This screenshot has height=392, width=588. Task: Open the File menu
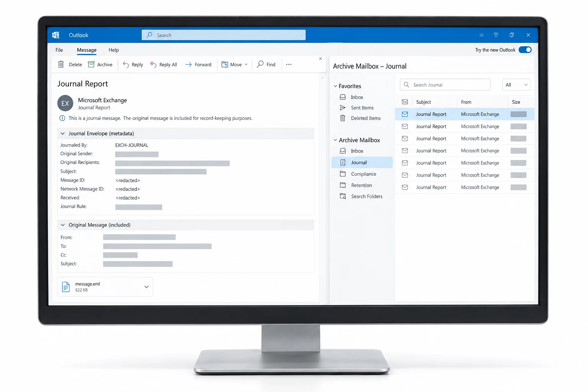[59, 50]
